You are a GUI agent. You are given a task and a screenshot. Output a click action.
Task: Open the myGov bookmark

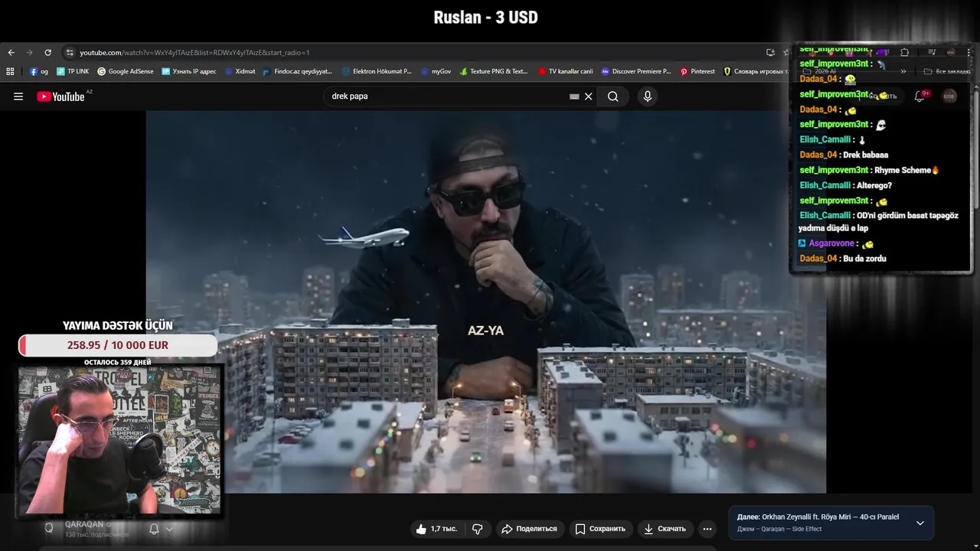coord(436,71)
